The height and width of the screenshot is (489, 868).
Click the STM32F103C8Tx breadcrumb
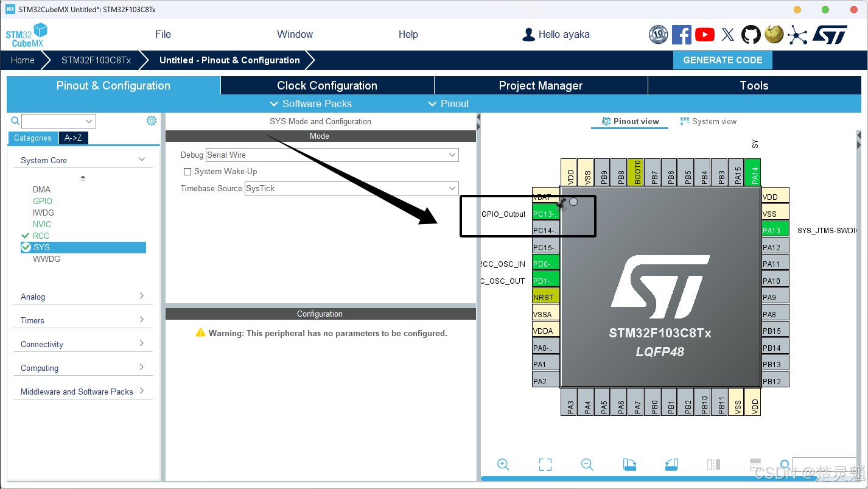(96, 60)
